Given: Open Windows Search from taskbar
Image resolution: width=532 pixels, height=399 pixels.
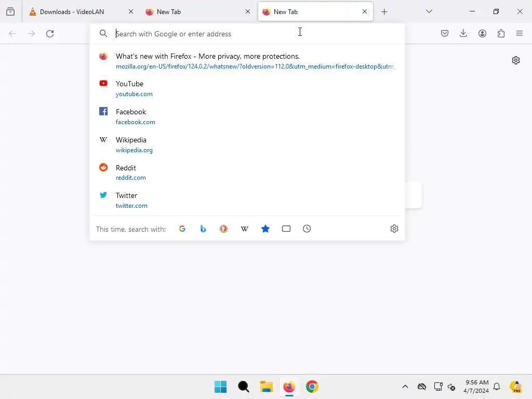Looking at the screenshot, I should [243, 387].
